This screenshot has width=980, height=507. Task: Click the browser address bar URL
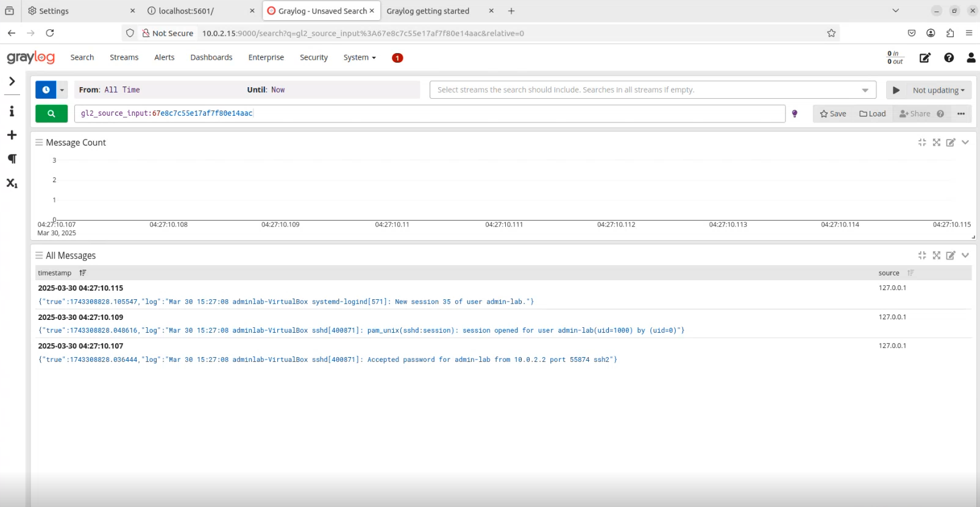[x=363, y=34]
